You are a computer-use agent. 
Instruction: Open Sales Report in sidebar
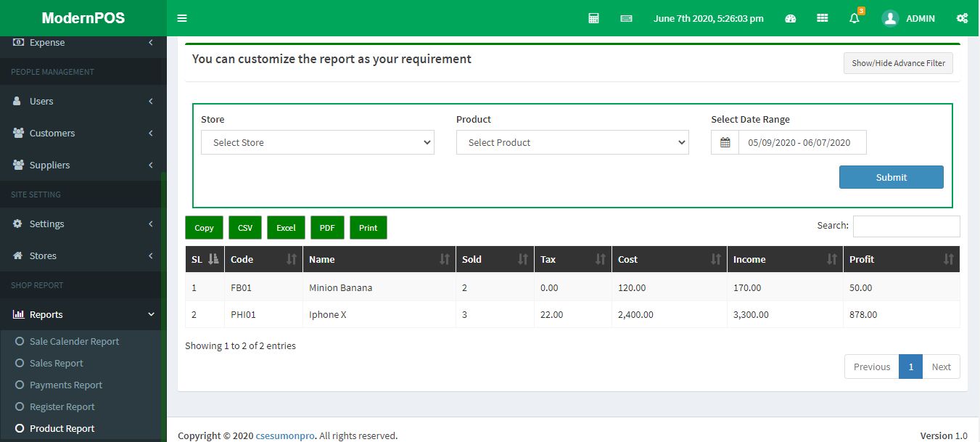pos(56,363)
